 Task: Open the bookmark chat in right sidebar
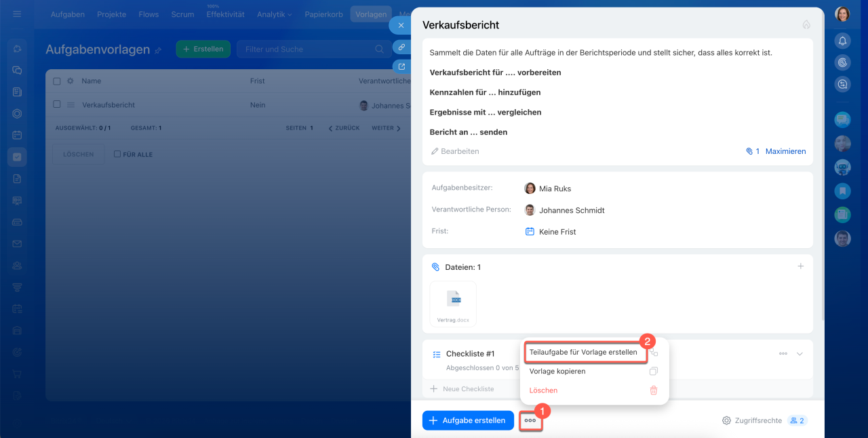pos(842,191)
